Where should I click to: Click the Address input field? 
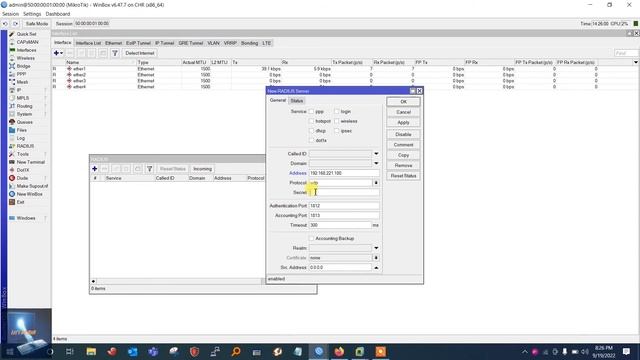pyautogui.click(x=344, y=173)
